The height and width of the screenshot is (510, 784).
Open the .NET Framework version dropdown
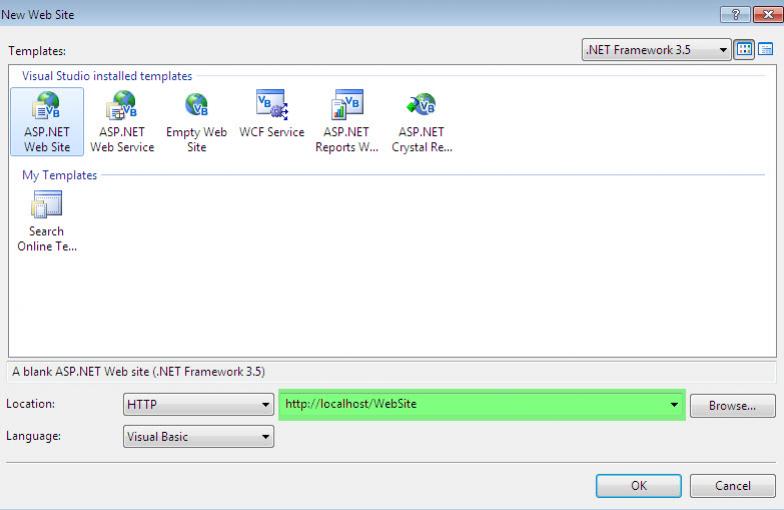click(656, 50)
